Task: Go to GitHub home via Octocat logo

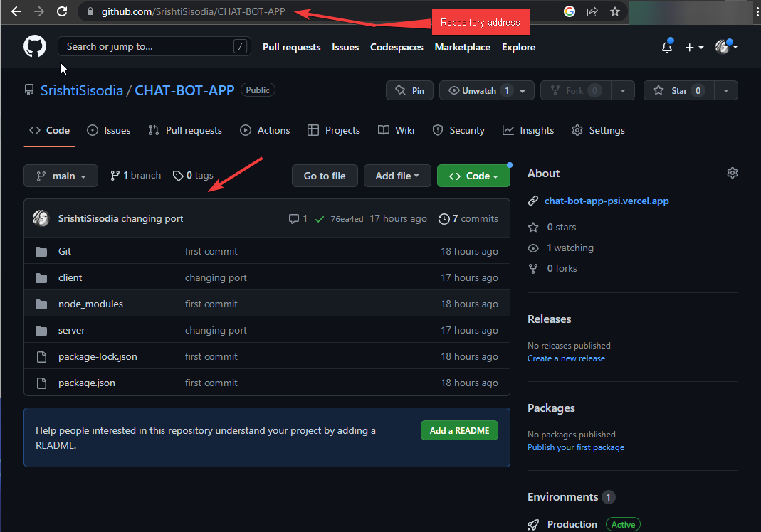Action: tap(35, 46)
